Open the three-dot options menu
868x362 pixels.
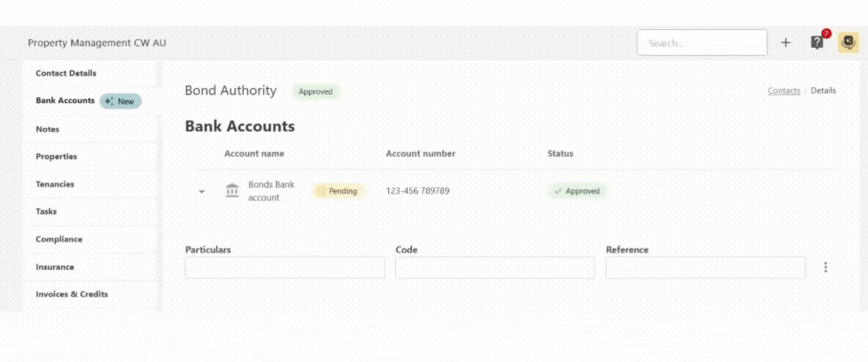point(825,267)
